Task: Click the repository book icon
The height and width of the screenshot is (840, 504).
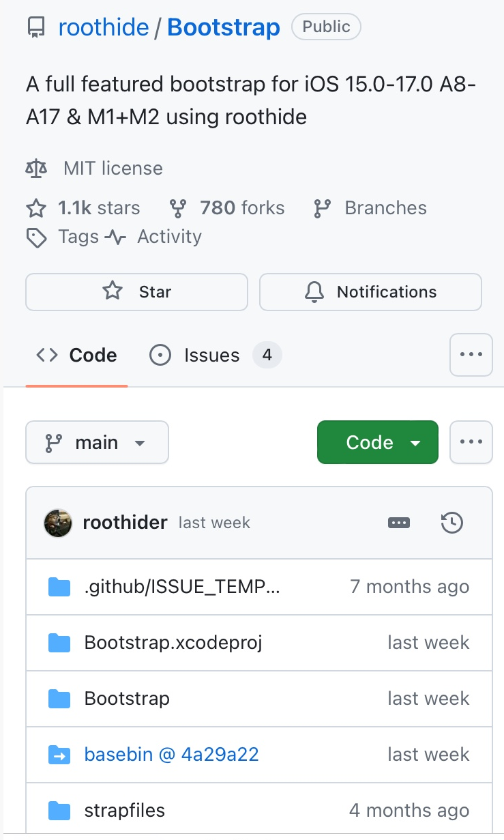Action: click(x=35, y=28)
